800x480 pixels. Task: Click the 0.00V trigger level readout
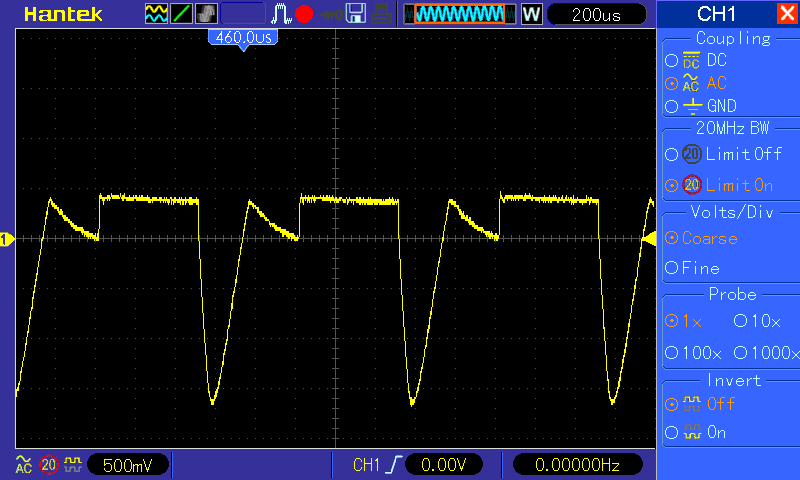coord(443,465)
